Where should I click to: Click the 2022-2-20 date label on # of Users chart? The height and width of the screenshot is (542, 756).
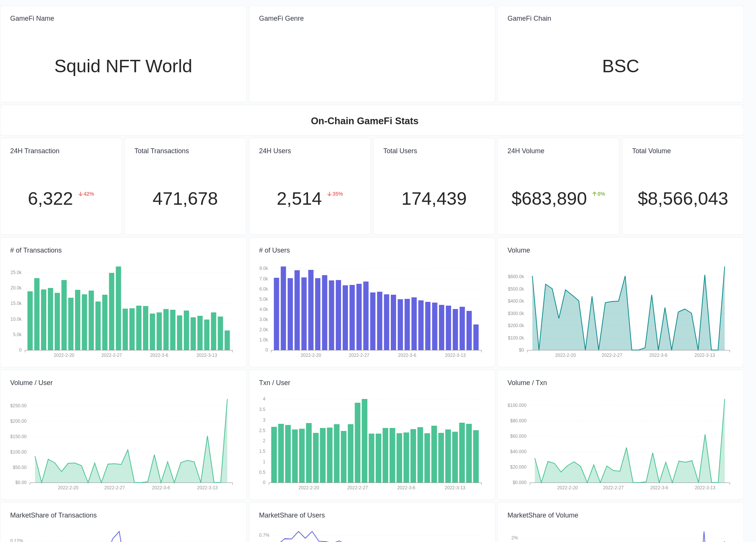coord(311,355)
